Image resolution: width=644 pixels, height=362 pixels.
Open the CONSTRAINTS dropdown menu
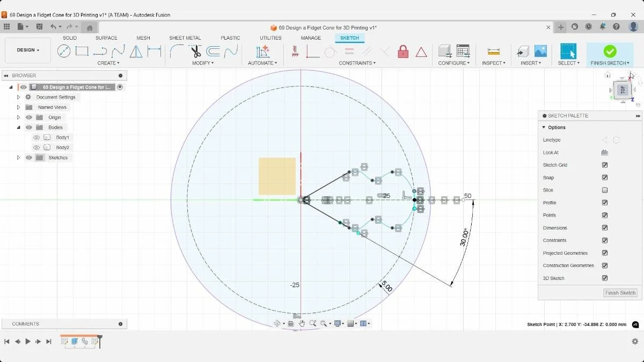coord(357,63)
